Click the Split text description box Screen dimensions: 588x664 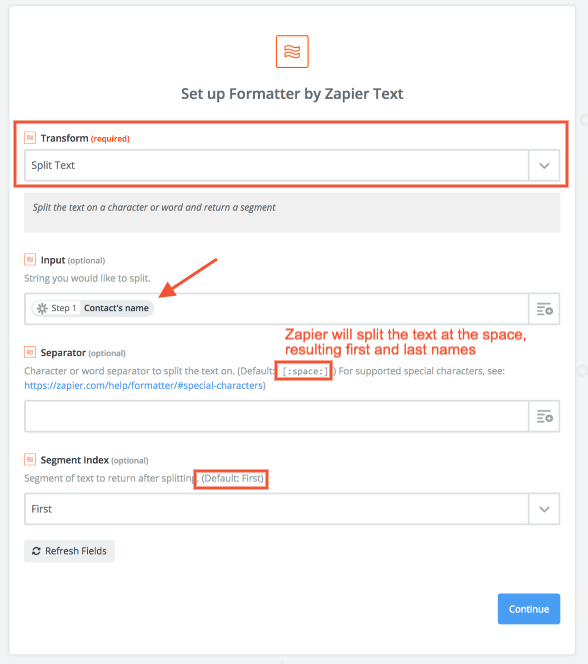tap(292, 213)
